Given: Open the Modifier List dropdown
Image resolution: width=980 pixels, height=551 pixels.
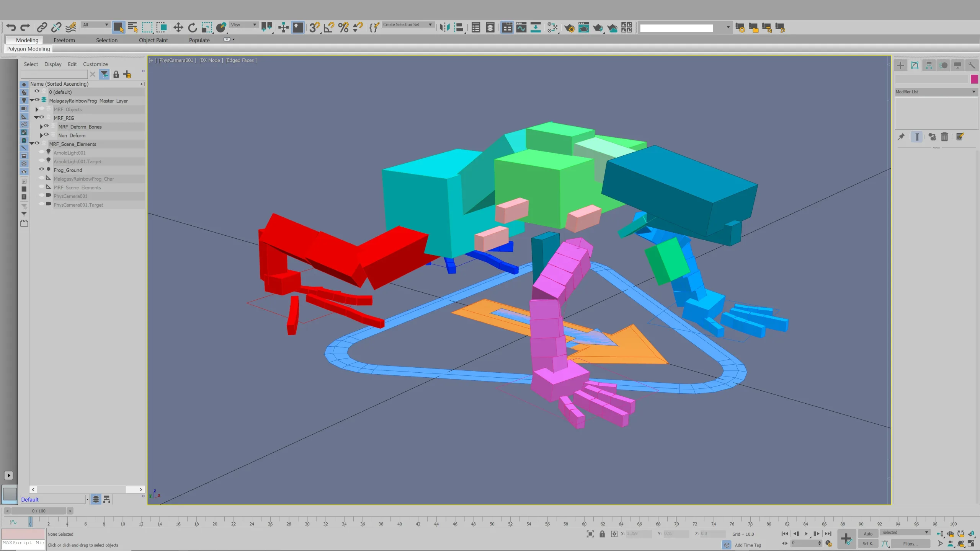Looking at the screenshot, I should coord(936,92).
